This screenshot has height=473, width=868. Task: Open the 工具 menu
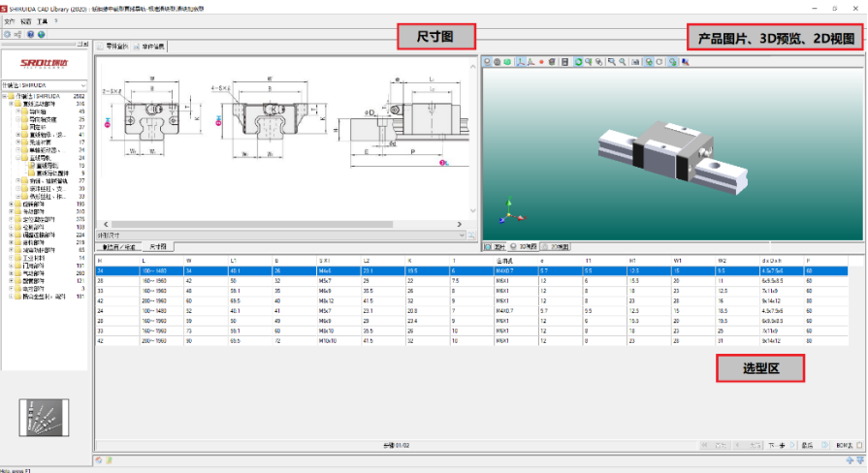point(42,20)
